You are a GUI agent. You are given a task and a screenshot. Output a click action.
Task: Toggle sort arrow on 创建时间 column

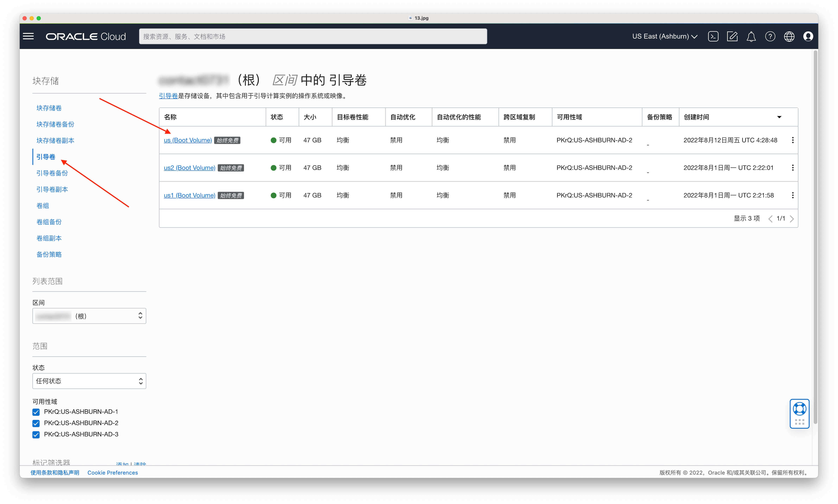(779, 117)
